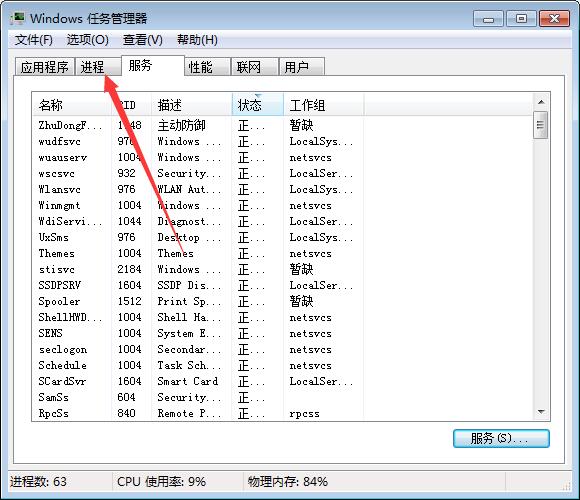Open the 选项(O) menu
This screenshot has height=500, width=580.
pyautogui.click(x=88, y=40)
